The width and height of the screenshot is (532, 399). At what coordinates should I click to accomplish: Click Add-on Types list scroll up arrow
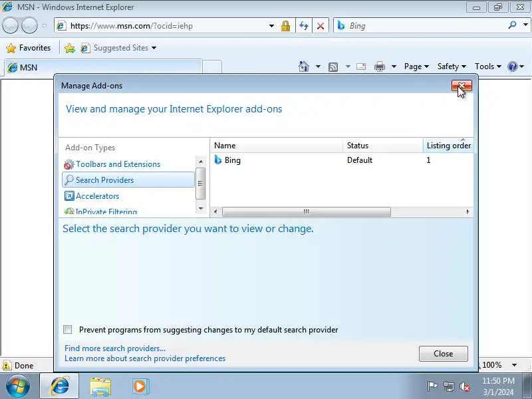coord(201,162)
